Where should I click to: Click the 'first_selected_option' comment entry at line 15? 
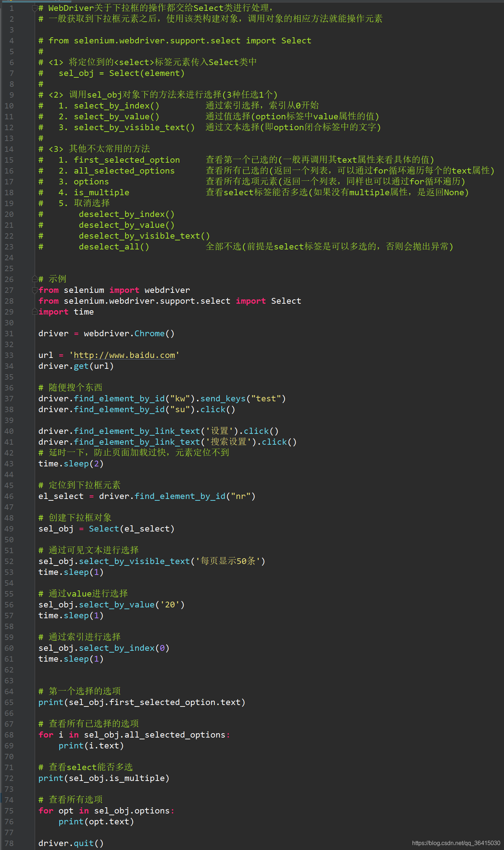coord(127,160)
